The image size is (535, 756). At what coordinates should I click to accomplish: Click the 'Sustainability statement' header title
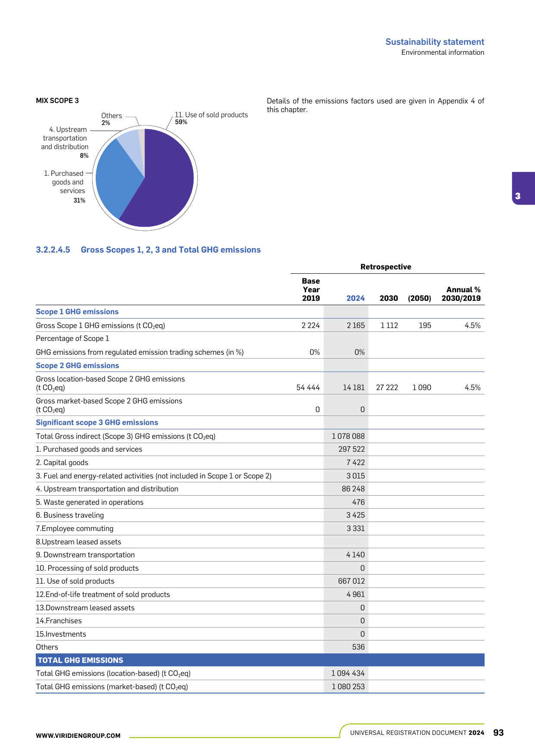pos(435,42)
